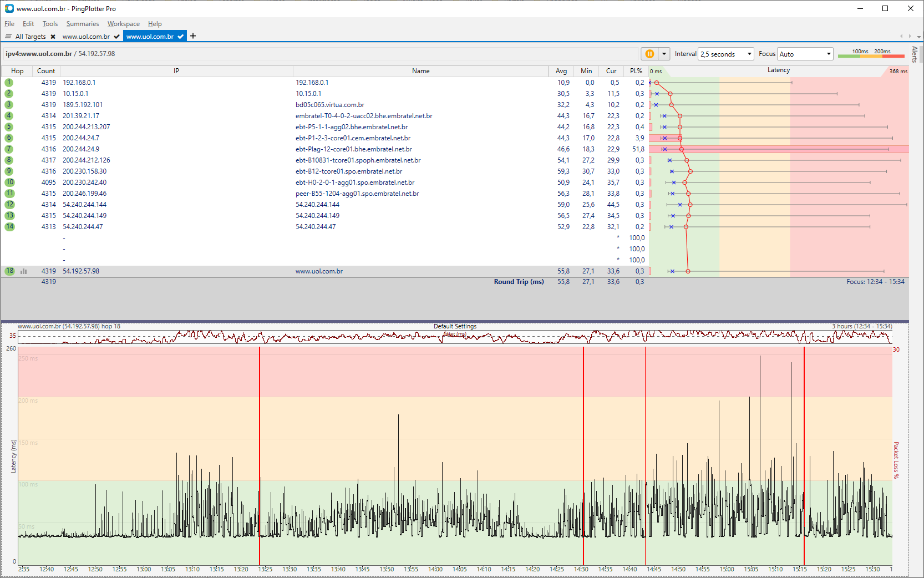Viewport: 924px width, 578px height.
Task: Pause the trace with the orange pause button
Action: [x=649, y=54]
